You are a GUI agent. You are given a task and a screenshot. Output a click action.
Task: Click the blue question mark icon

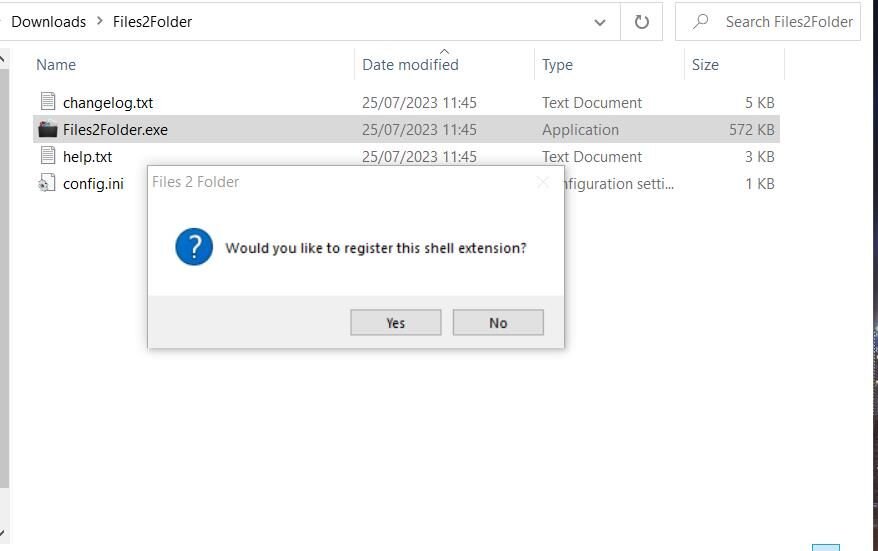[194, 247]
